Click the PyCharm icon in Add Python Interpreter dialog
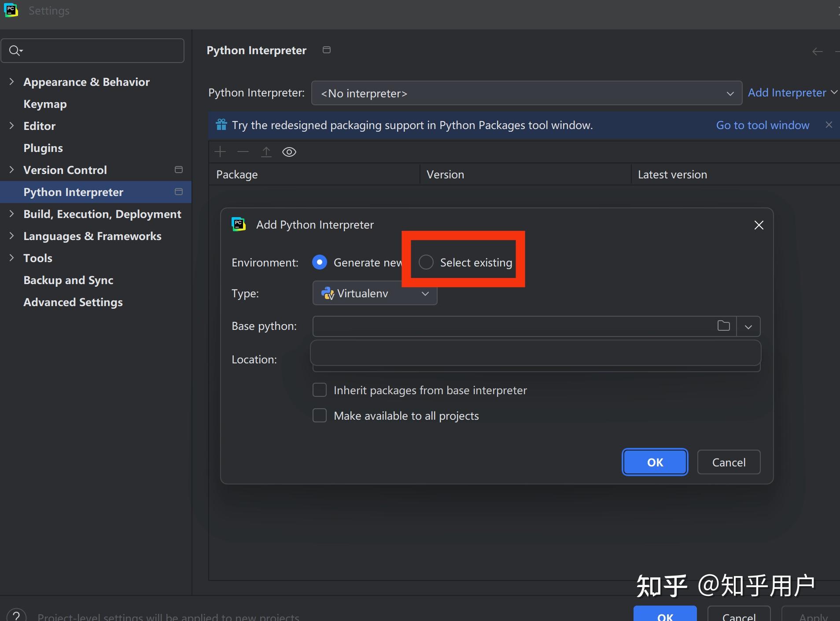Screen dimensions: 840x621 click(x=239, y=225)
